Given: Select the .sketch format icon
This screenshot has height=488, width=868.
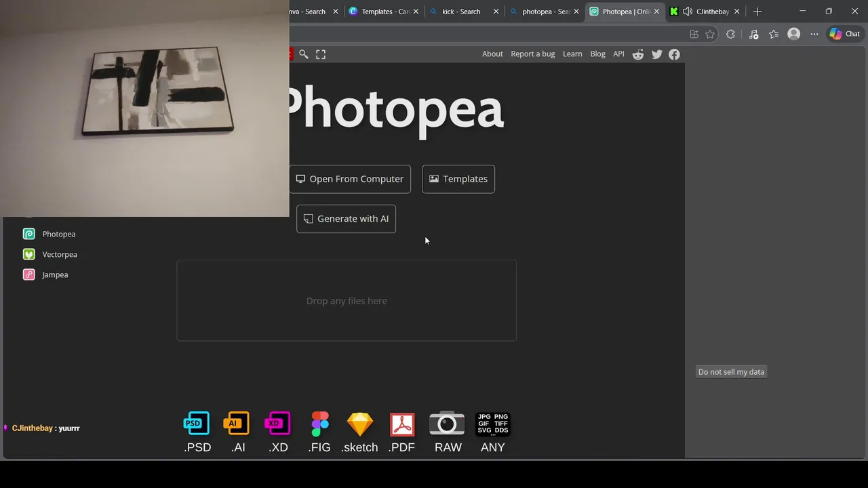Looking at the screenshot, I should (360, 424).
